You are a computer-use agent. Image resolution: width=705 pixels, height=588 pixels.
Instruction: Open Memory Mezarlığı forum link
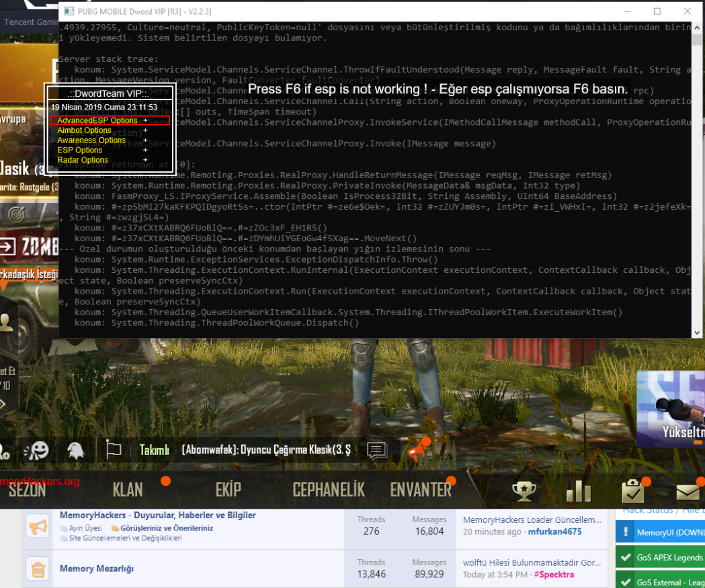coord(97,569)
